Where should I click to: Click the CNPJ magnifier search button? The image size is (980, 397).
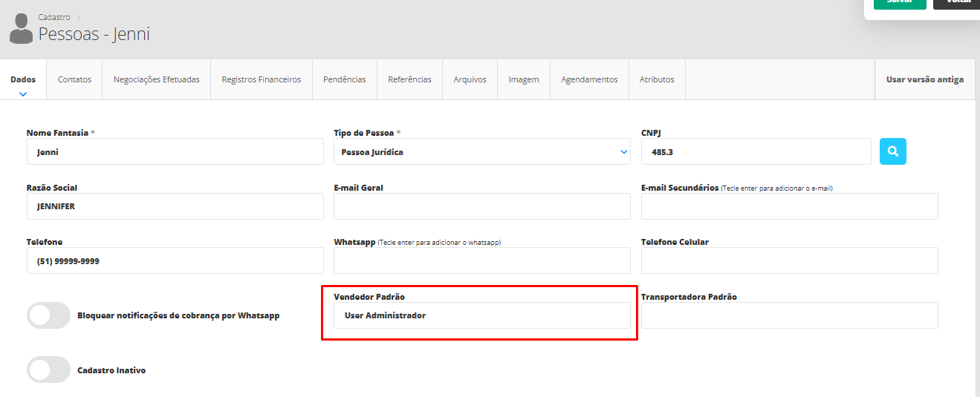[892, 151]
